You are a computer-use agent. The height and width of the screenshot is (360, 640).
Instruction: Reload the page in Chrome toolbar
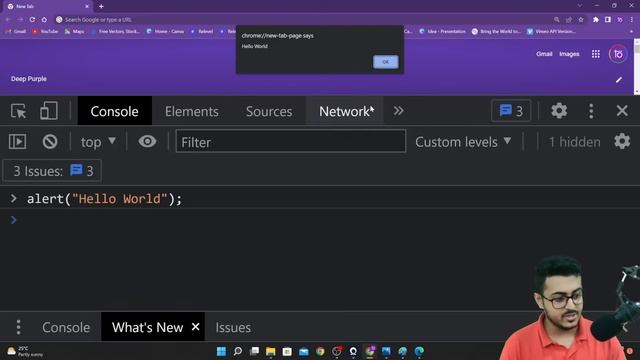point(32,19)
